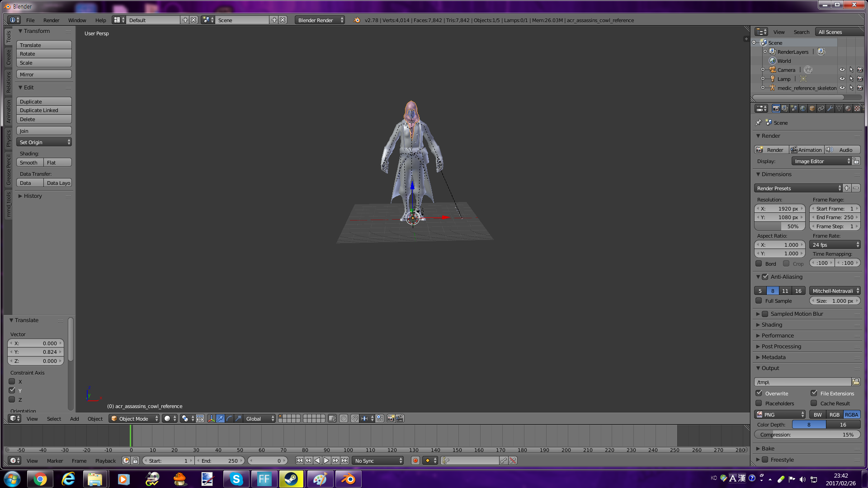Viewport: 868px width, 488px height.
Task: Click the snap magnet icon
Action: coord(355,419)
